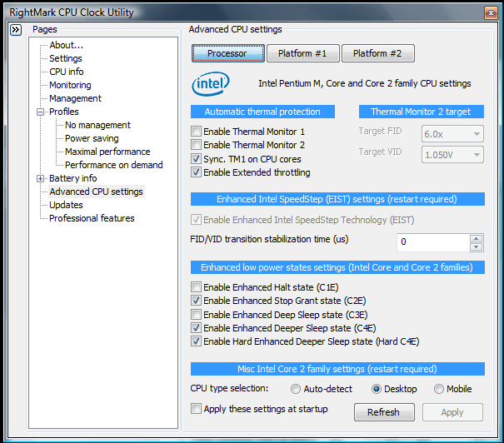
Task: Switch to the Processor tab
Action: pos(228,53)
